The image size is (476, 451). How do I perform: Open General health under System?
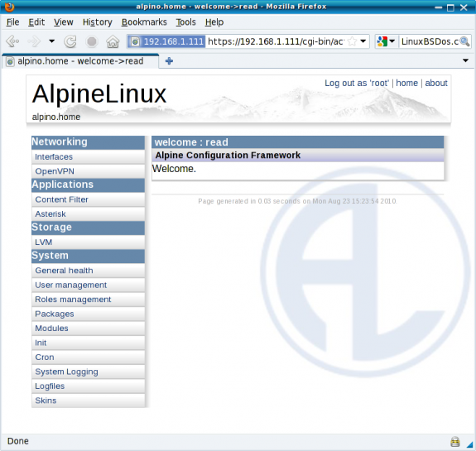point(88,271)
